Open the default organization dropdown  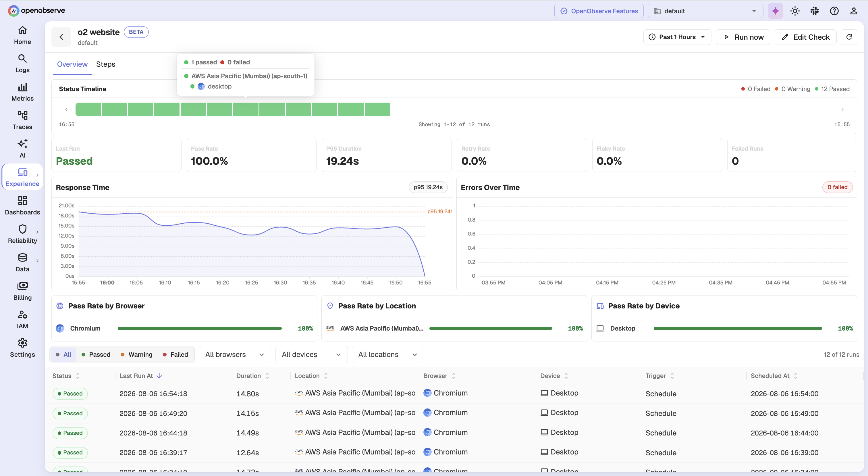(705, 11)
